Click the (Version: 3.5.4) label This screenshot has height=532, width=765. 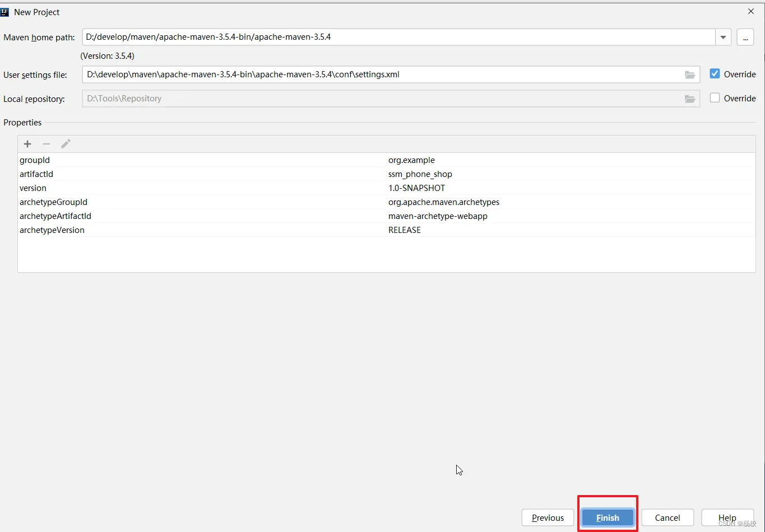108,56
